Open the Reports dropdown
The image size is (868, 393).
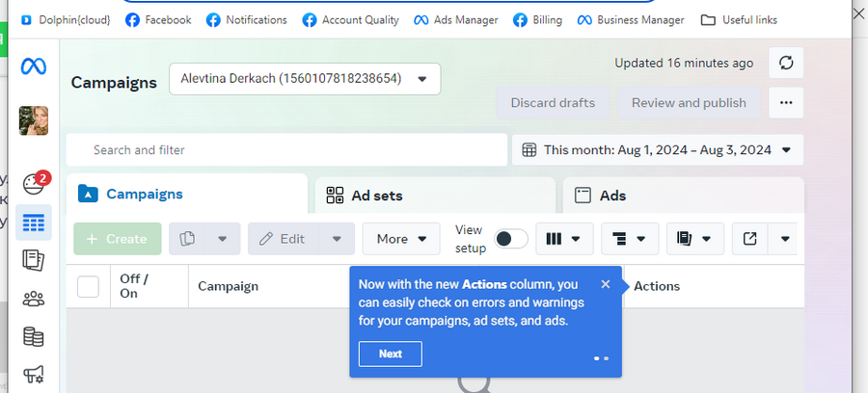click(695, 239)
